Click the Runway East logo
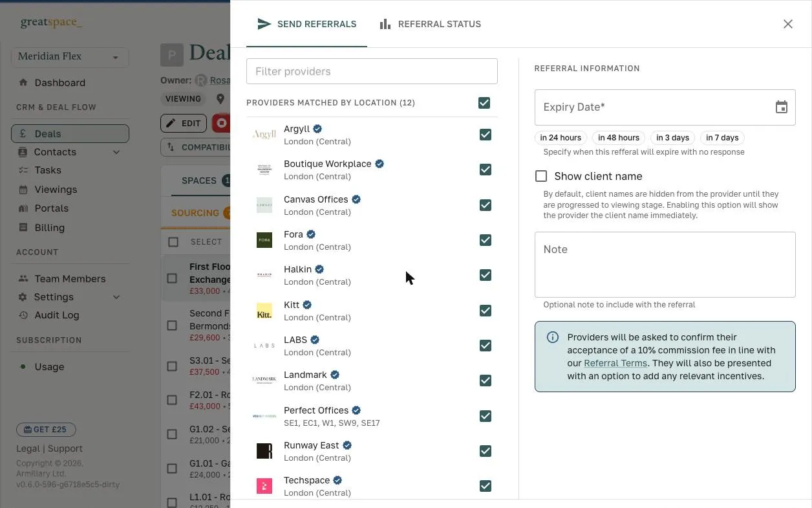 pos(264,451)
